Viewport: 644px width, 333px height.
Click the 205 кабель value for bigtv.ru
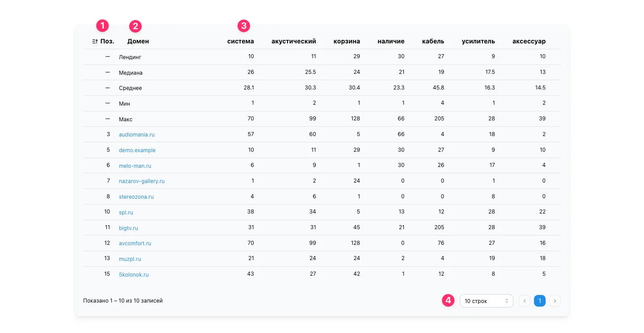click(x=439, y=227)
